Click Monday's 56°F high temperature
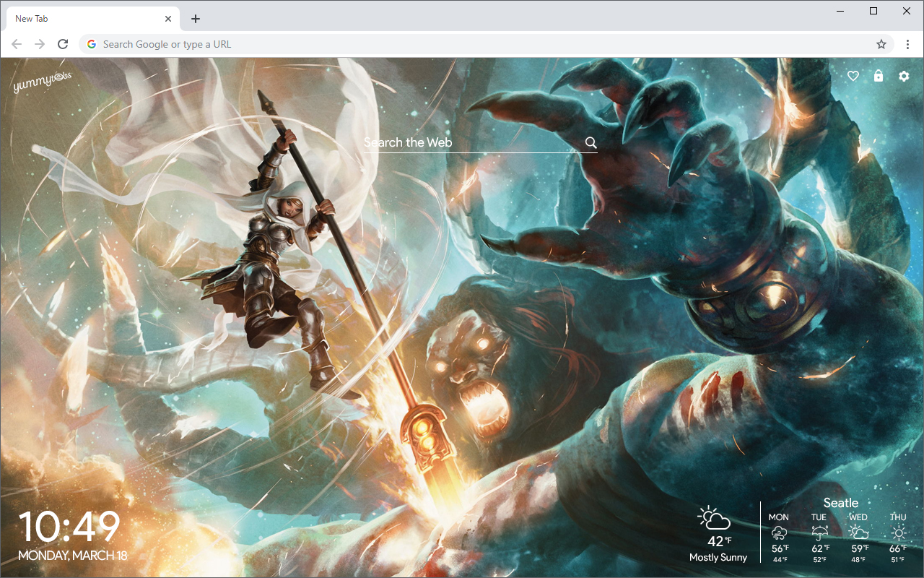 [780, 548]
